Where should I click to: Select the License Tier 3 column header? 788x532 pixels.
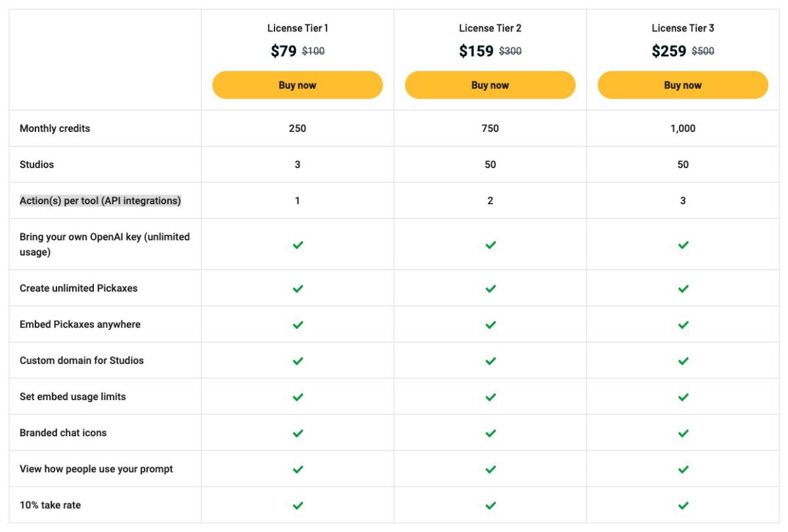point(683,28)
